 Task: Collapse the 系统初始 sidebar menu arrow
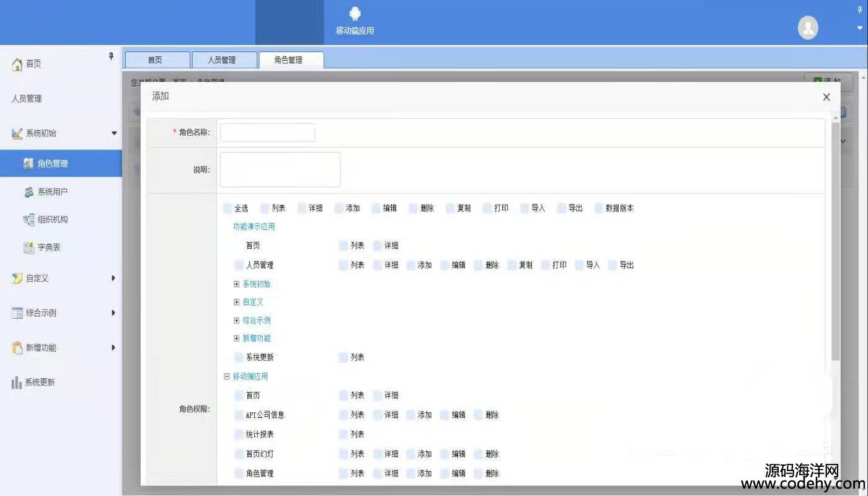point(113,133)
